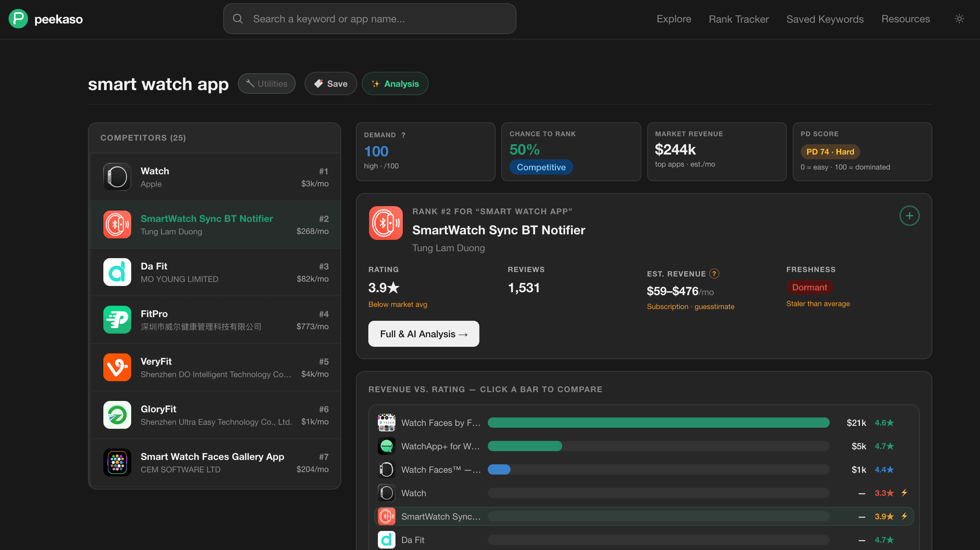Click SmartWatch Sync icon in competitors list
The image size is (980, 550).
(117, 224)
